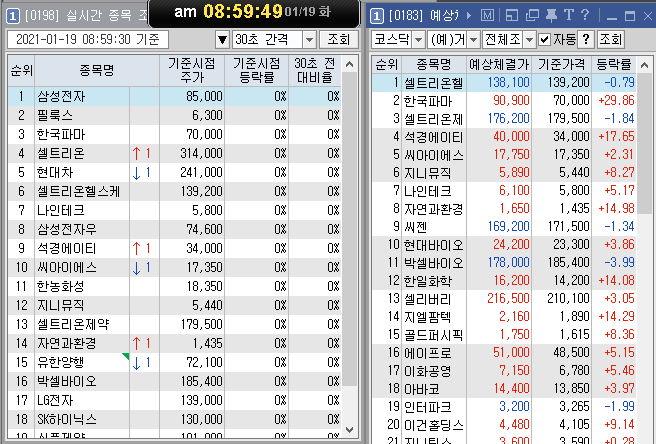Viewport: 656px width, 444px height.
Task: Open the 전체조 dropdown
Action: tap(530, 40)
